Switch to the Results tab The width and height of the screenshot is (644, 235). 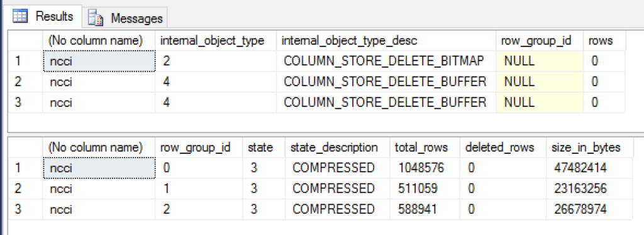[43, 16]
